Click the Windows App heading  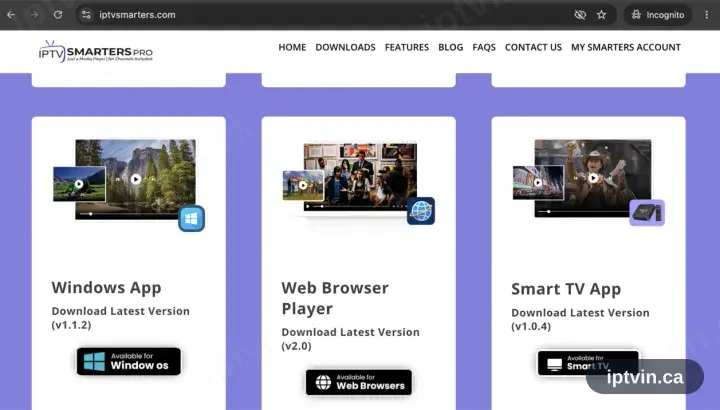[x=107, y=288]
